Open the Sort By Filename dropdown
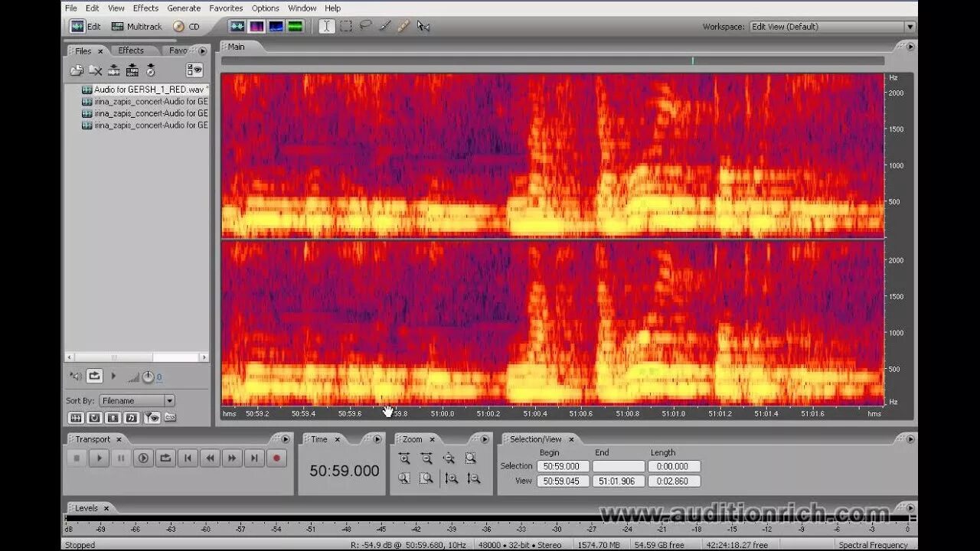Image resolution: width=980 pixels, height=551 pixels. point(137,400)
